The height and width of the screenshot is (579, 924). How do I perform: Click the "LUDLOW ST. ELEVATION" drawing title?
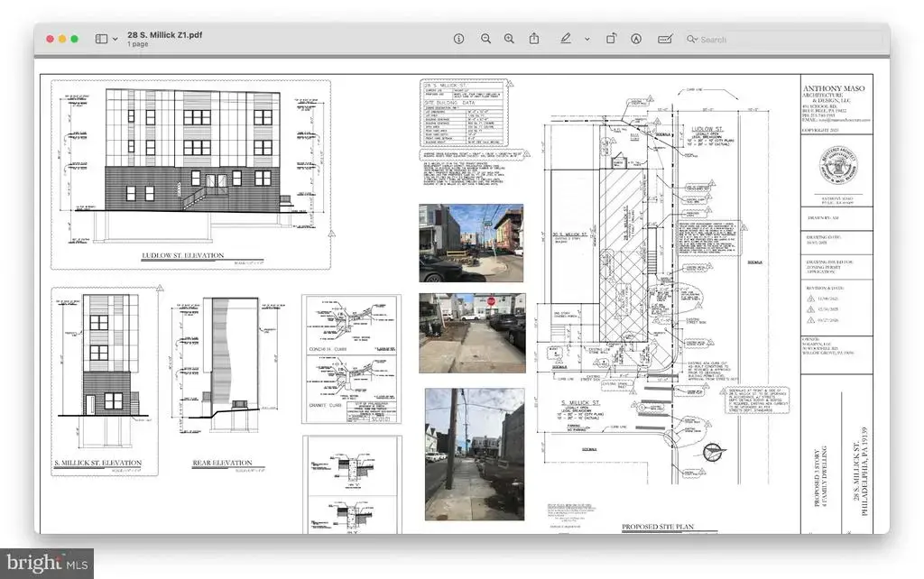pyautogui.click(x=182, y=255)
